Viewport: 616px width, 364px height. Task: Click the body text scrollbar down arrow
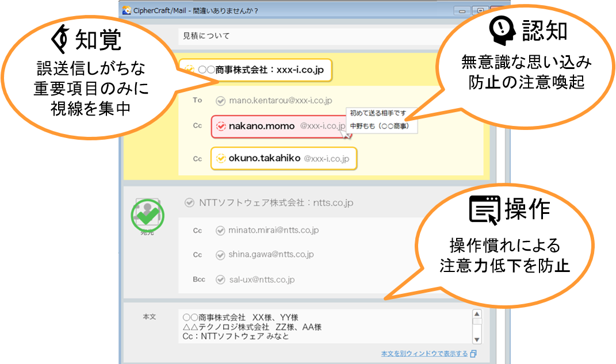(x=476, y=338)
